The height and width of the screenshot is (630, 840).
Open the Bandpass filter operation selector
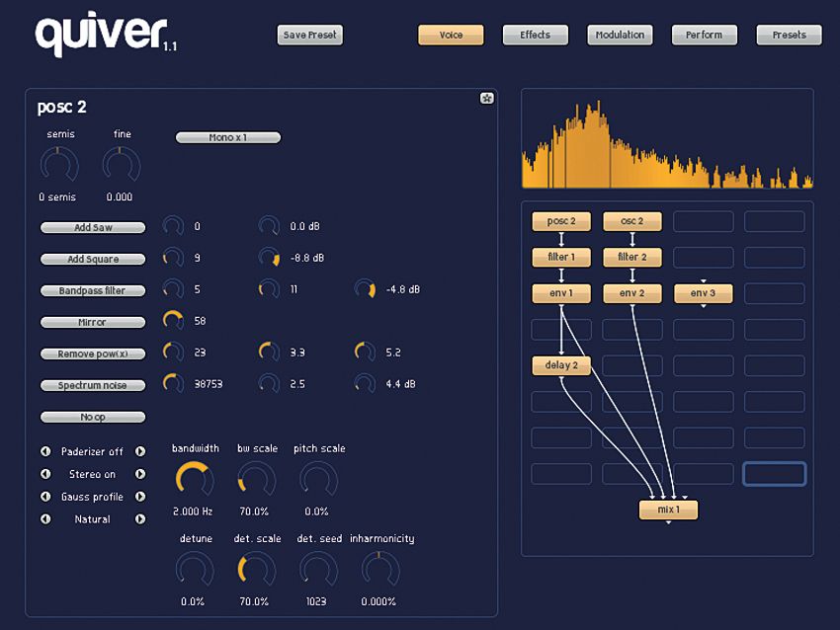[93, 290]
